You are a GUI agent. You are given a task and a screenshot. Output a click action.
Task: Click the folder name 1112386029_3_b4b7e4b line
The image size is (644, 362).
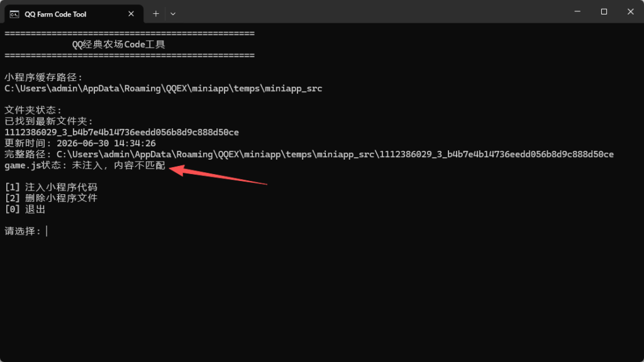click(121, 132)
